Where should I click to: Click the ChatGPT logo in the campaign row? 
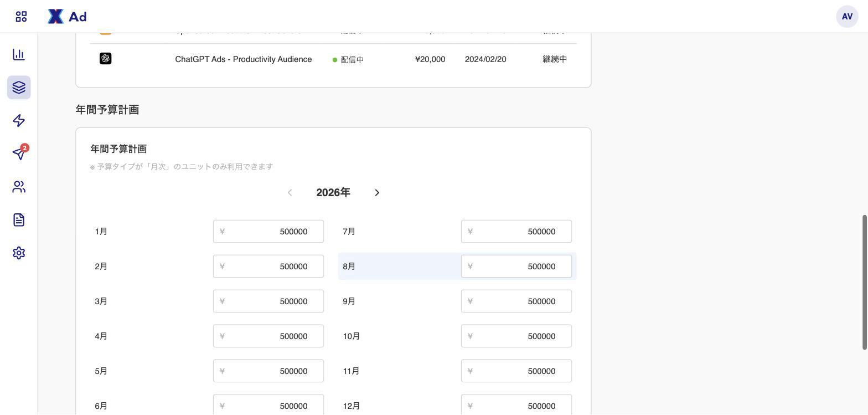tap(105, 59)
